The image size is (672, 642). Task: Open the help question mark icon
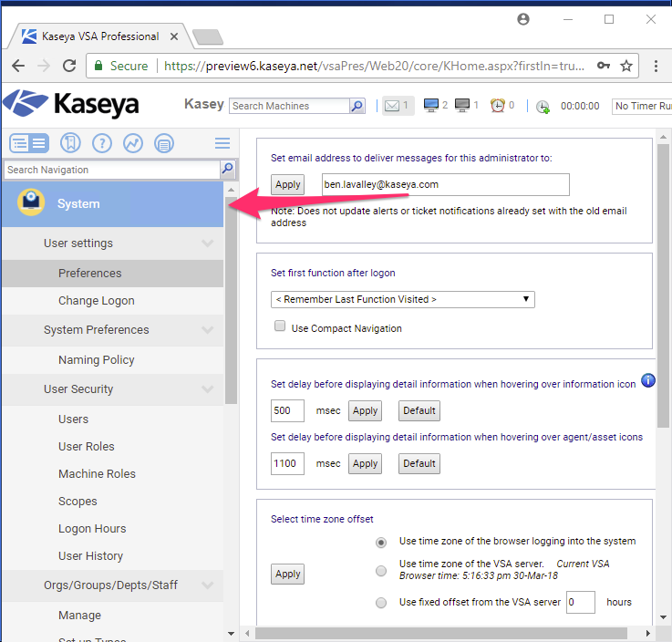click(x=102, y=143)
